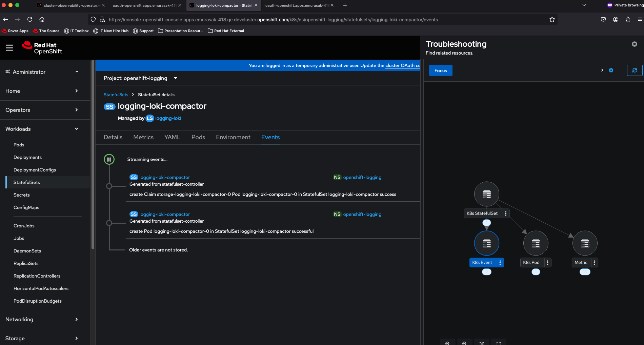The height and width of the screenshot is (345, 644).
Task: Open the Project openshift-logging dropdown
Action: [141, 78]
